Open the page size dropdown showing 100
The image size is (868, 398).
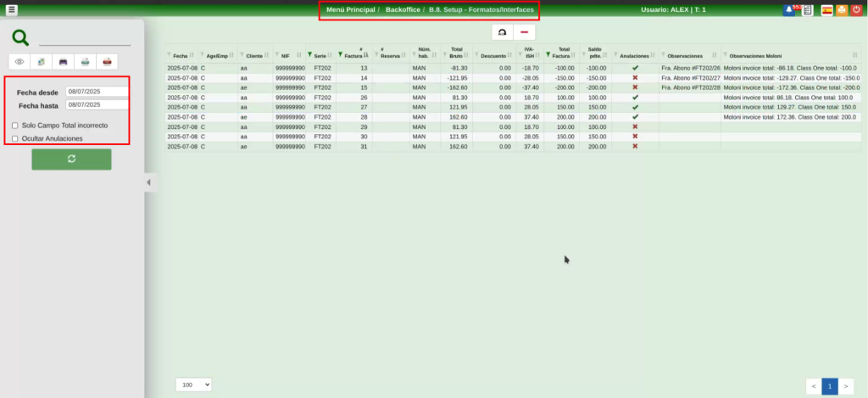click(x=193, y=385)
